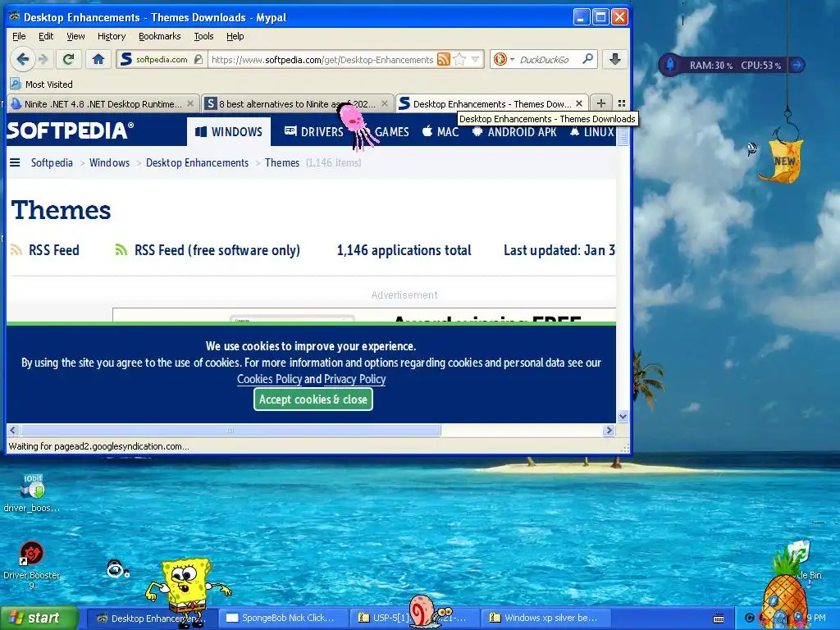The width and height of the screenshot is (840, 630).
Task: Open the Edit menu
Action: [46, 36]
